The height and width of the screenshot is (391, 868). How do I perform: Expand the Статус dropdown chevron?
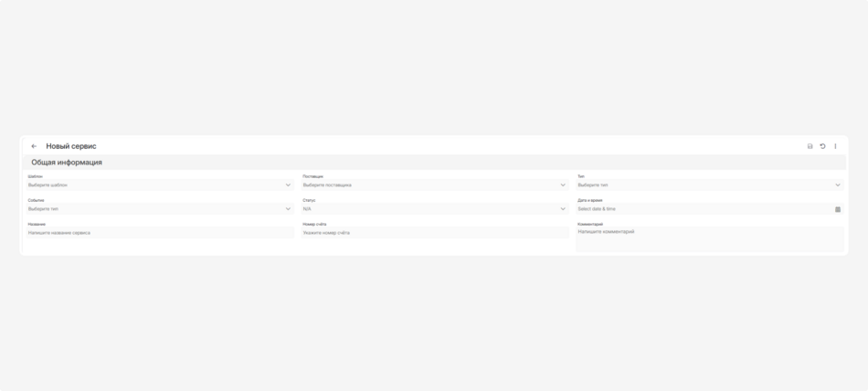point(563,209)
